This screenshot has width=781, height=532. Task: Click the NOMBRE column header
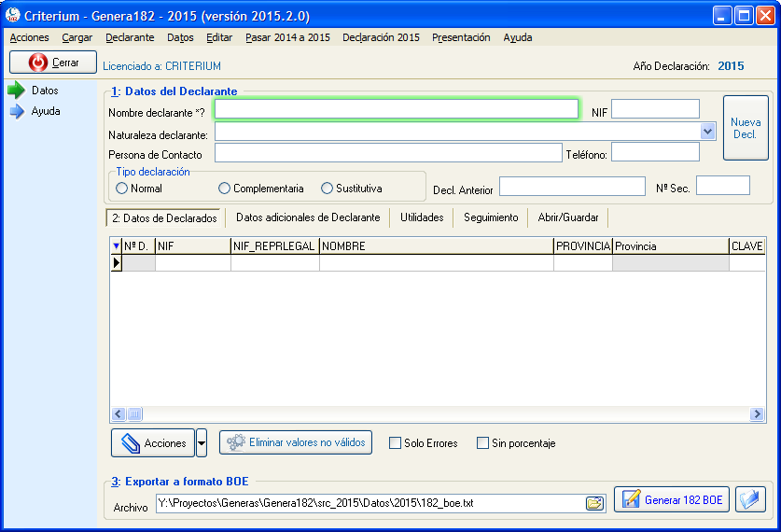(x=437, y=246)
